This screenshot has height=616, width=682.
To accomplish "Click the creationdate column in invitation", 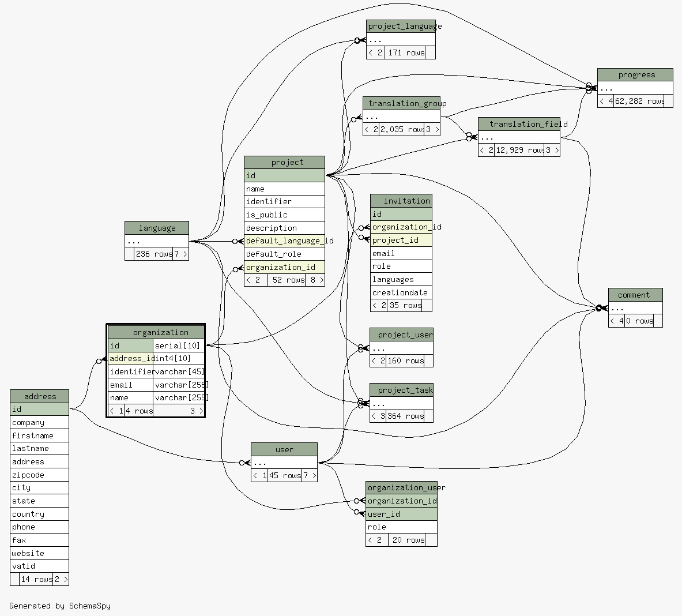I will pos(401,292).
